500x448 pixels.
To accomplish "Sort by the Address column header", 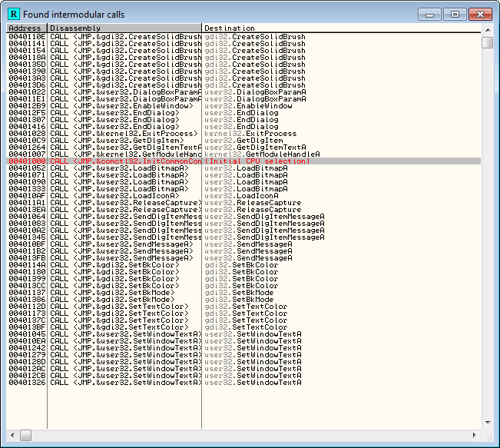I will point(26,28).
